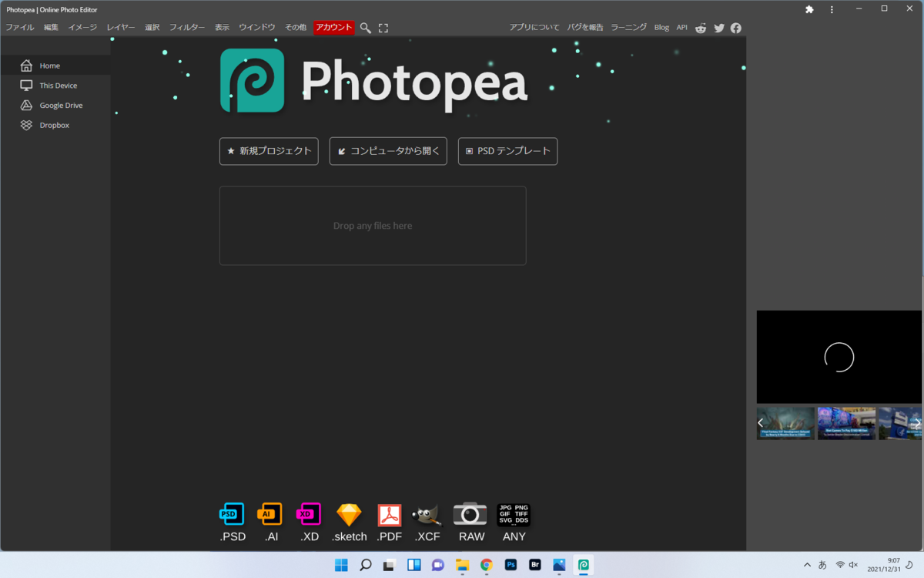Open Google Chrome from the taskbar

pyautogui.click(x=486, y=565)
